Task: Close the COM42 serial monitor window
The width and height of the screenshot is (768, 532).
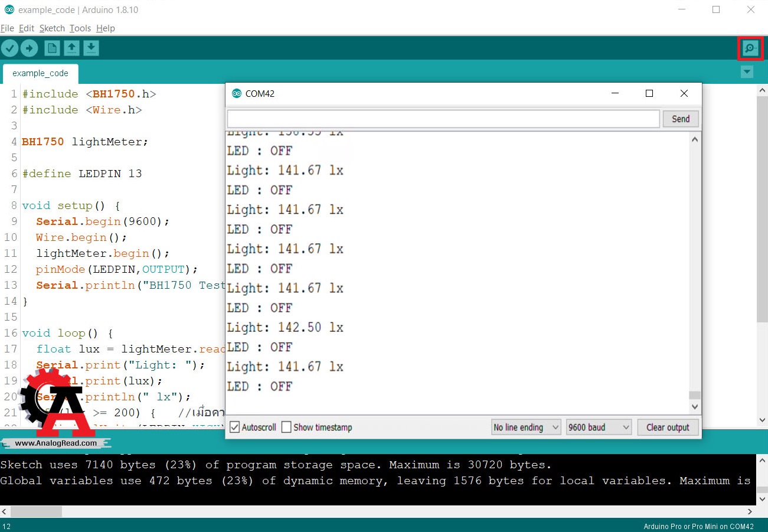Action: coord(684,93)
